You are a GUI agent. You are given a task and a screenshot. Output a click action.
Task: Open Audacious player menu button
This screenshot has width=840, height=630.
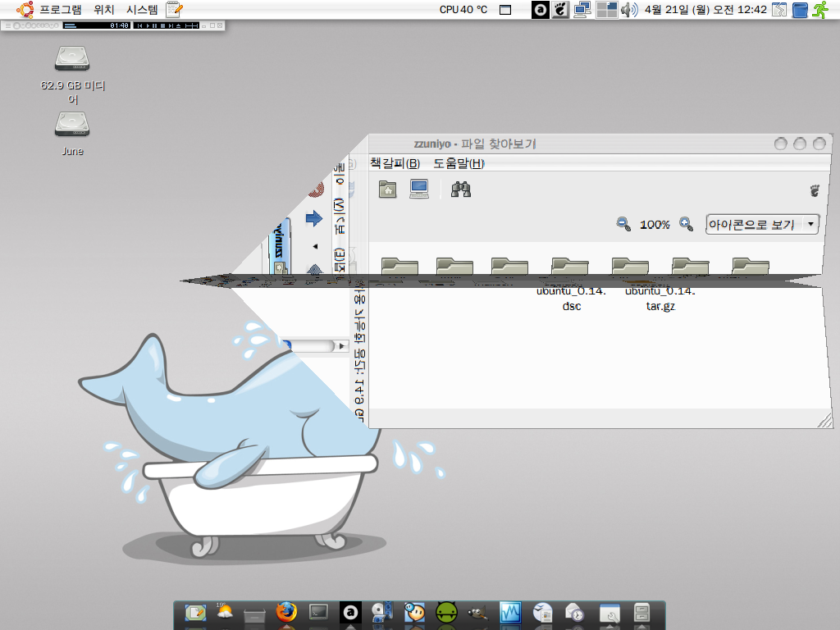[8, 25]
